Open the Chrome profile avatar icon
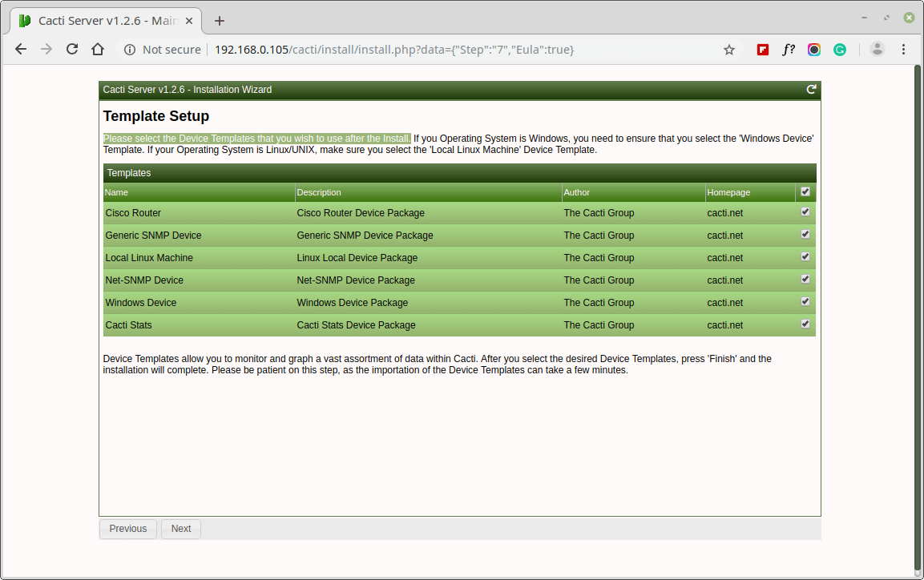The height and width of the screenshot is (580, 924). [877, 50]
